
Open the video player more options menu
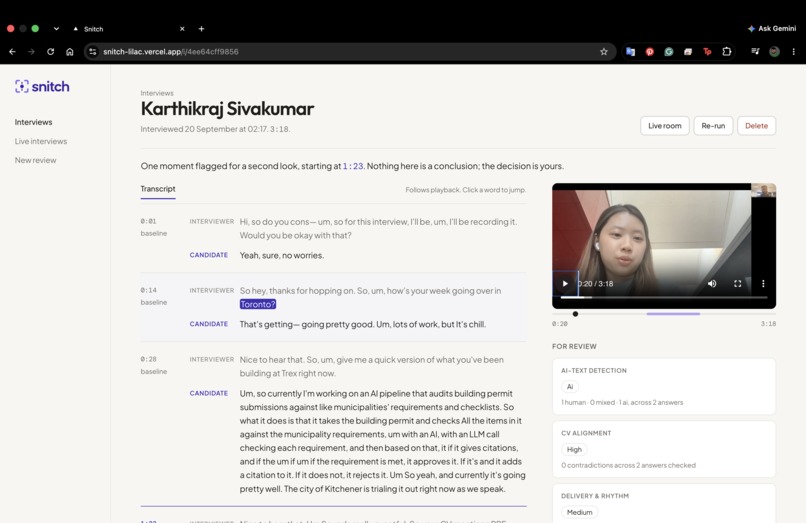tap(763, 283)
